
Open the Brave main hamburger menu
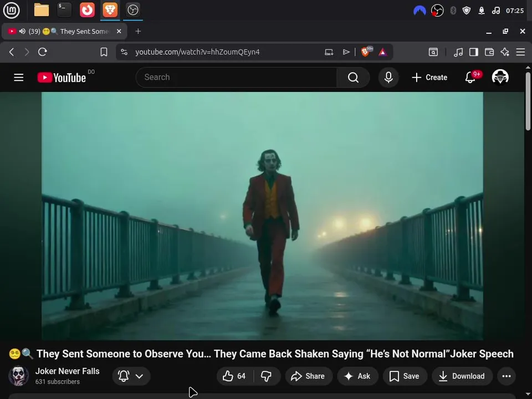coord(520,52)
